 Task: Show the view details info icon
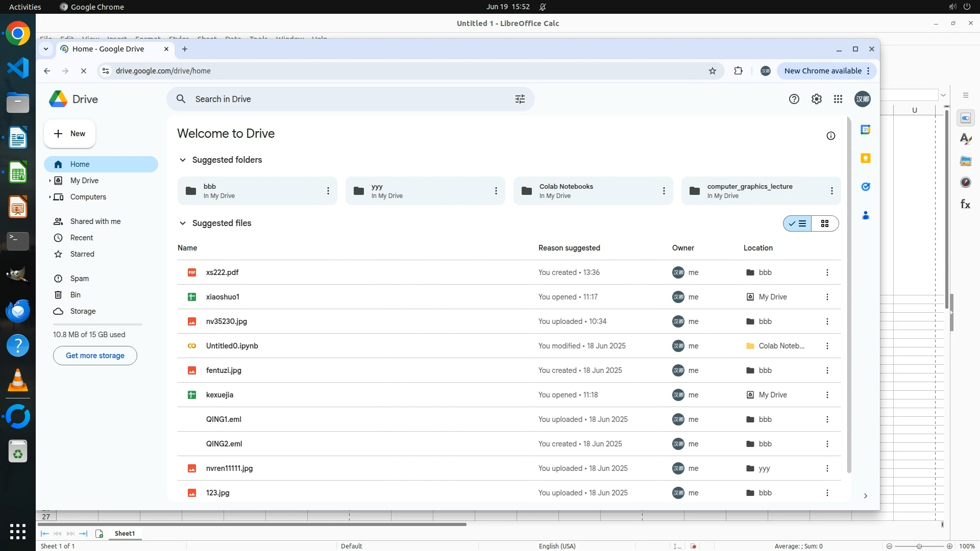coord(830,136)
